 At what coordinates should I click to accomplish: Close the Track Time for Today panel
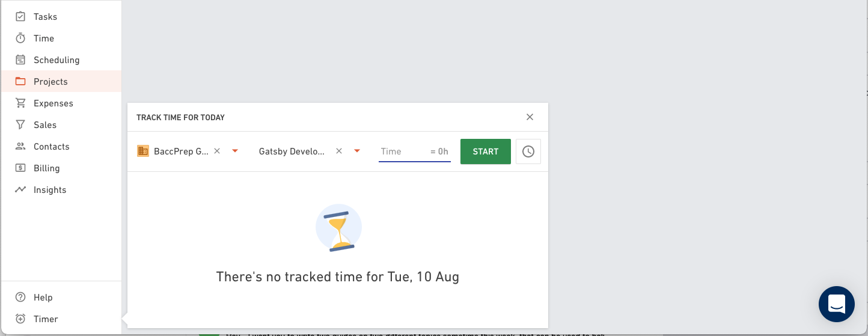[x=530, y=117]
